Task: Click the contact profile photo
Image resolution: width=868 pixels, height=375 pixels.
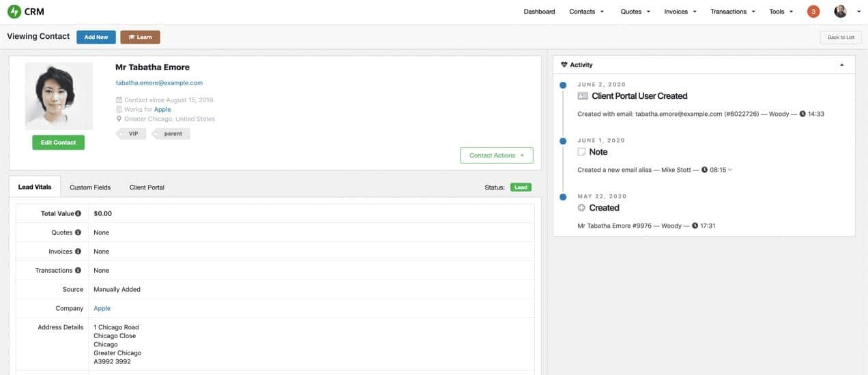Action: pos(59,96)
